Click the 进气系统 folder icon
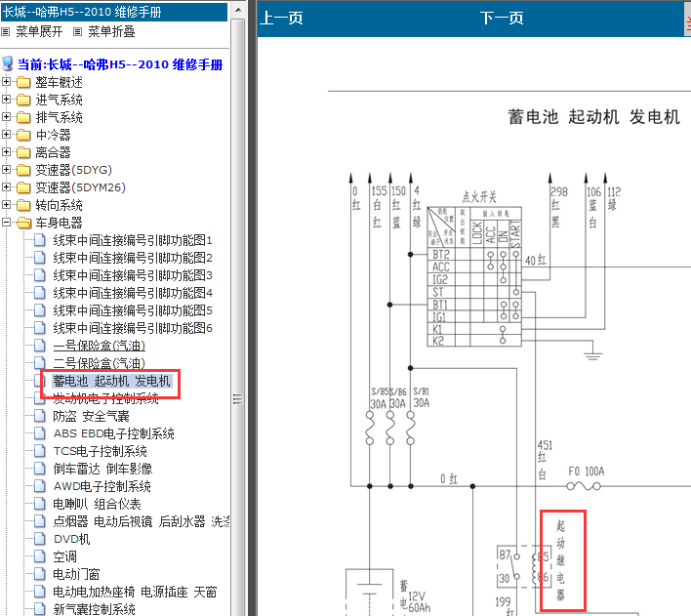Viewport: 691px width, 616px height. (23, 101)
